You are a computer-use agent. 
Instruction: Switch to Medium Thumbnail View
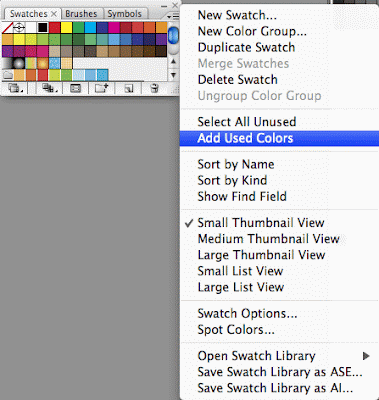pos(268,239)
